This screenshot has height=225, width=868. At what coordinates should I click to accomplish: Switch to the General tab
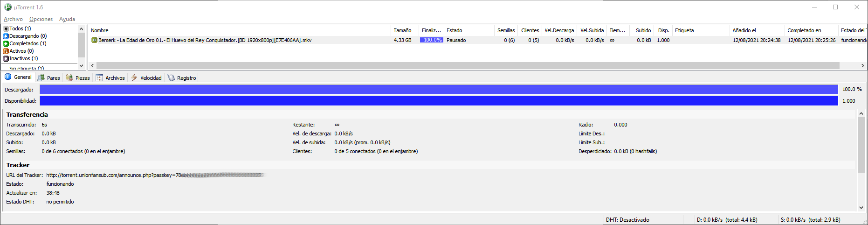point(18,77)
